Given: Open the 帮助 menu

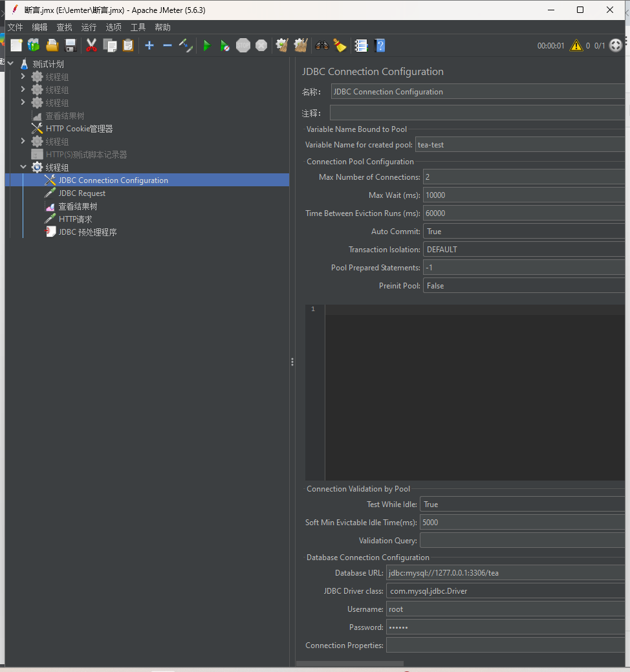Looking at the screenshot, I should click(x=162, y=27).
